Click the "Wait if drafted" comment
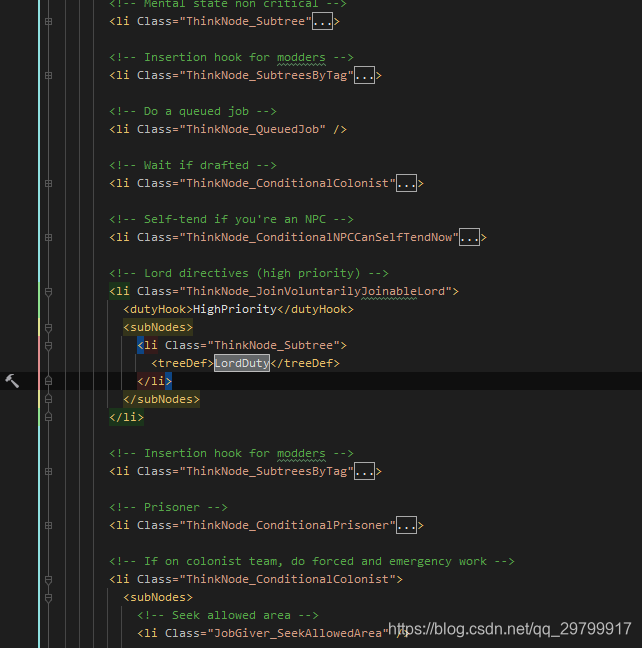642x648 pixels. pyautogui.click(x=193, y=165)
